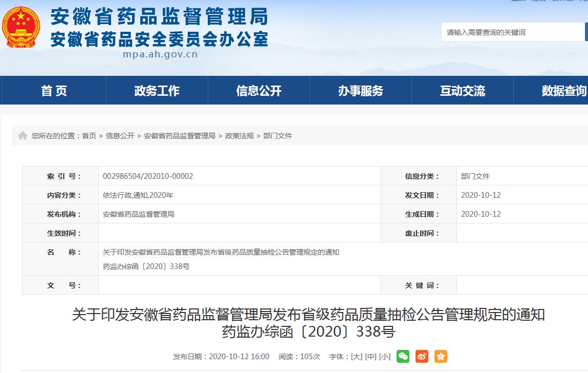Image resolution: width=588 pixels, height=373 pixels.
Task: Click the national emblem logo
Action: point(21,27)
